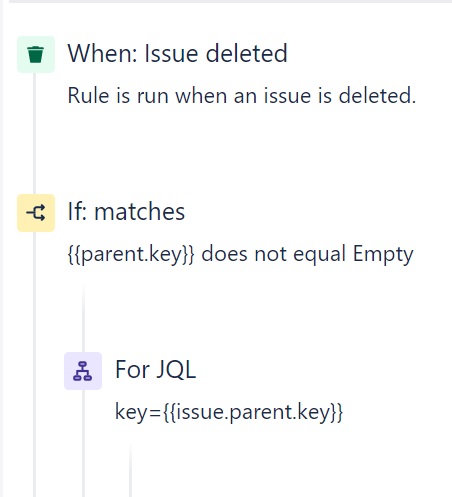Click the "{{issue.parent.key}}" smart value in JQL
Image resolution: width=452 pixels, height=497 pixels.
pos(253,412)
